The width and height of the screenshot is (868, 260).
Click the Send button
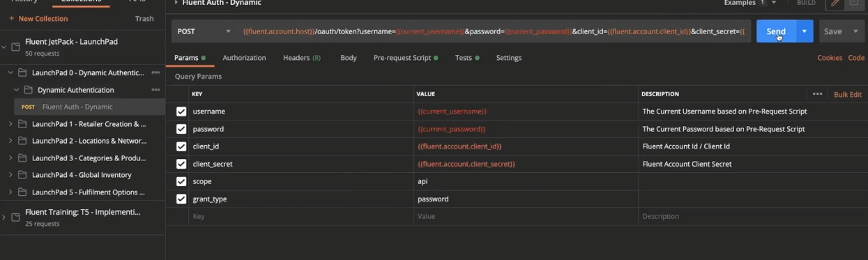[776, 31]
